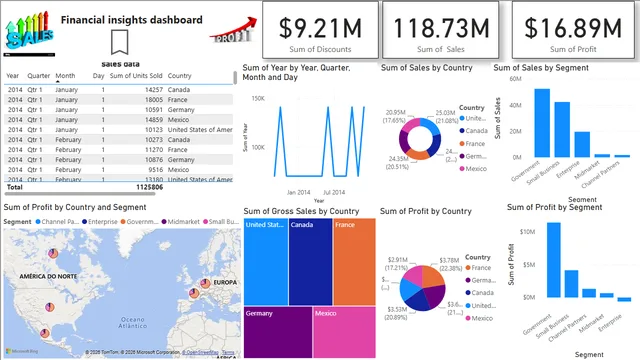Click the Canada legend swatch in Sales by Country
Viewport: 640px width, 360px height.
(x=462, y=131)
